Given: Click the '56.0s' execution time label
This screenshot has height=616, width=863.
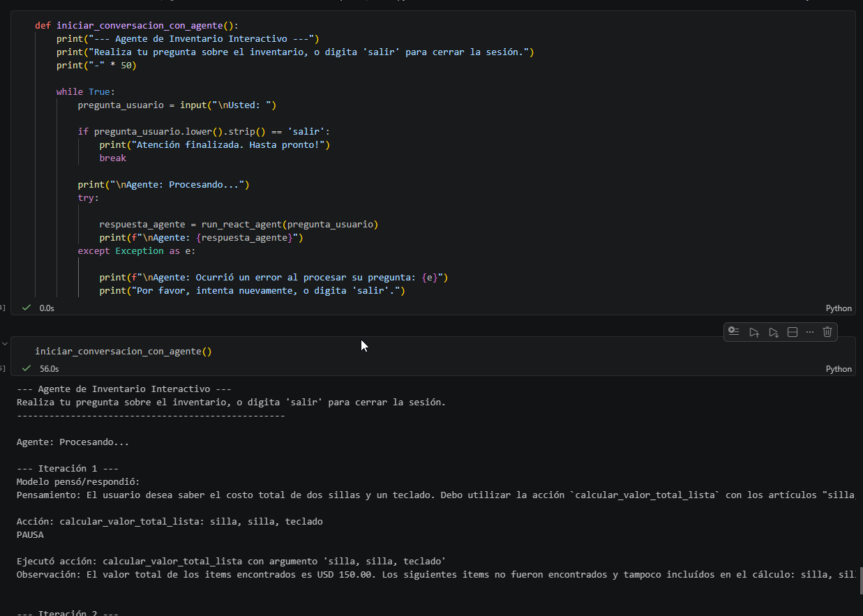Looking at the screenshot, I should pyautogui.click(x=49, y=369).
